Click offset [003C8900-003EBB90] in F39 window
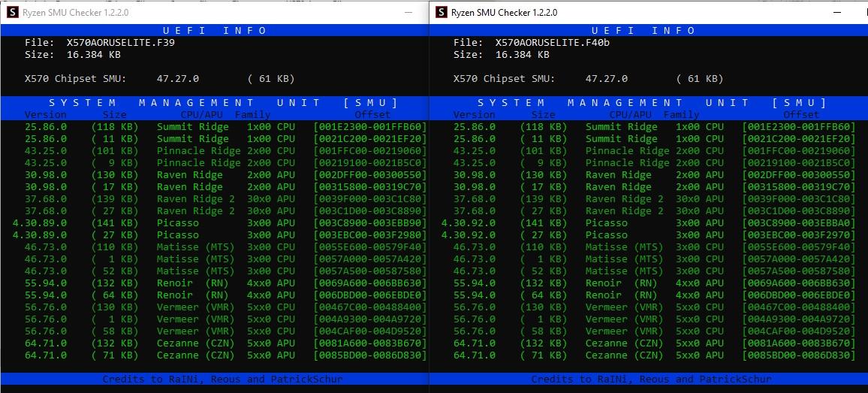 tap(370, 223)
